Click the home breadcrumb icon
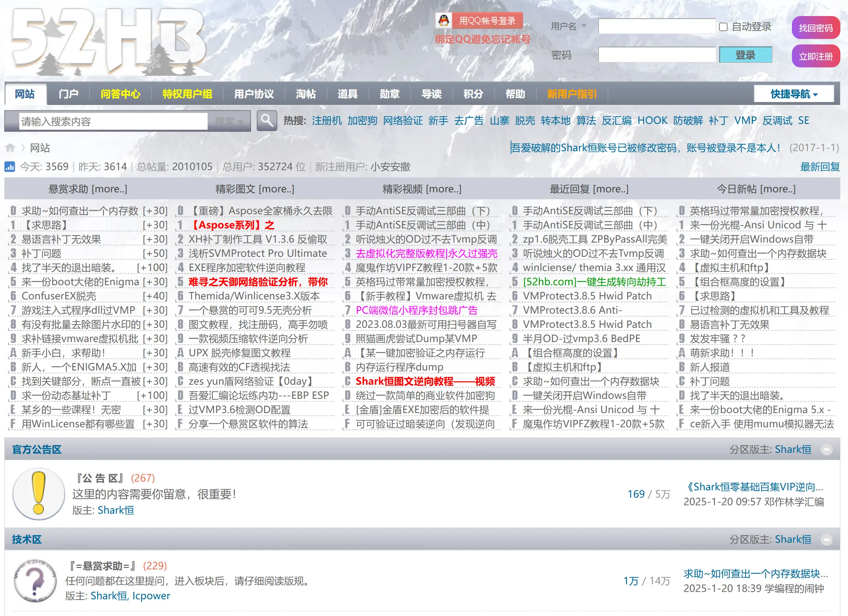The height and width of the screenshot is (616, 848). [x=10, y=148]
